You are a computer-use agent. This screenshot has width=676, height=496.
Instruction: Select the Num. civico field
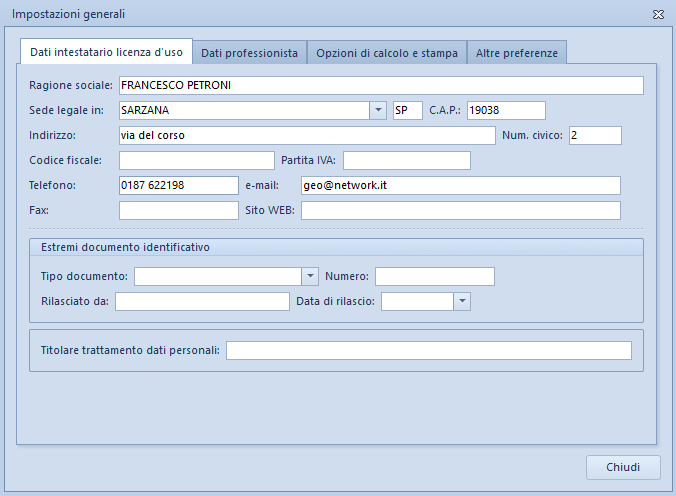tap(595, 135)
